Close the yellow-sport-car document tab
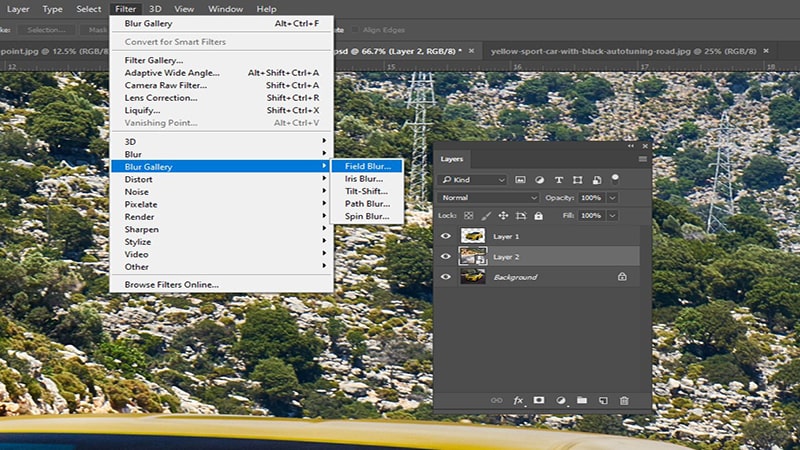The image size is (800, 450). pyautogui.click(x=766, y=51)
